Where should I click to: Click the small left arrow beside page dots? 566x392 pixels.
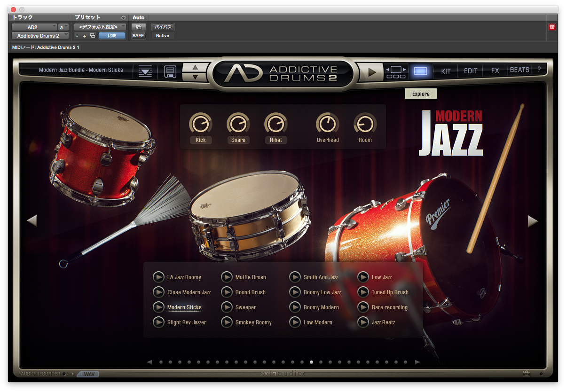click(149, 362)
